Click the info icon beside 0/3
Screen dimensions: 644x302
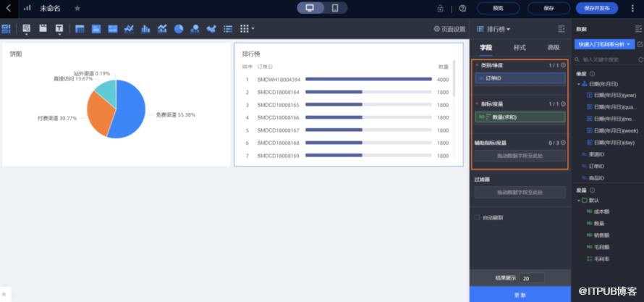[x=563, y=143]
